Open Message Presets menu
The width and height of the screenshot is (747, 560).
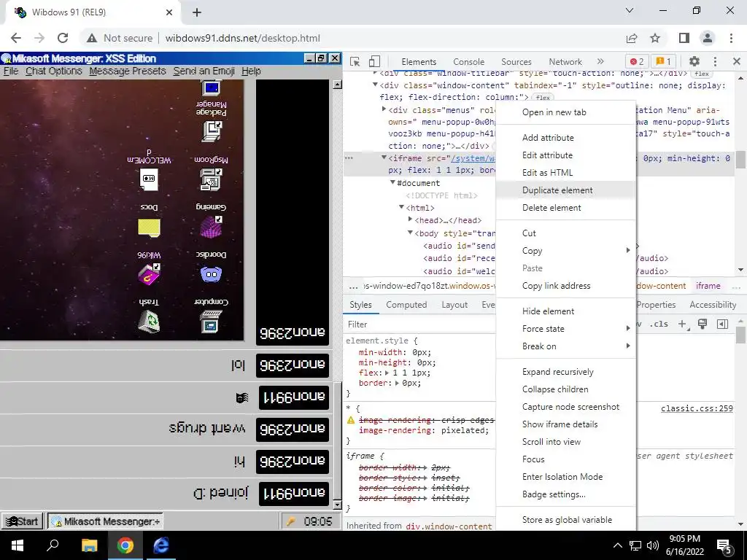pyautogui.click(x=127, y=71)
